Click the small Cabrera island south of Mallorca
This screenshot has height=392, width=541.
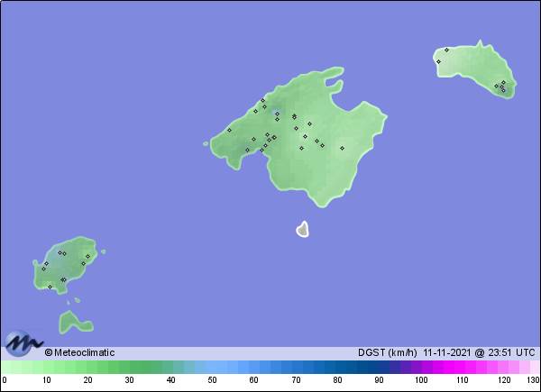click(x=303, y=229)
